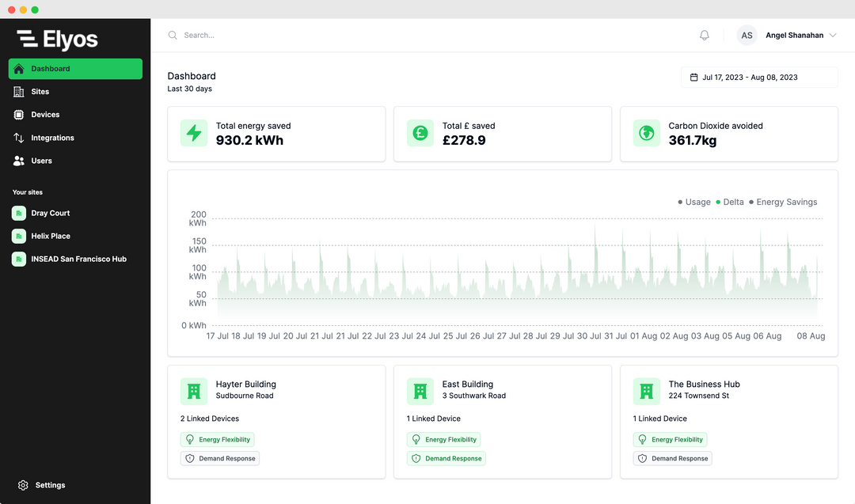Viewport: 855px width, 504px height.
Task: Toggle Energy Savings in the chart legend
Action: tap(786, 202)
